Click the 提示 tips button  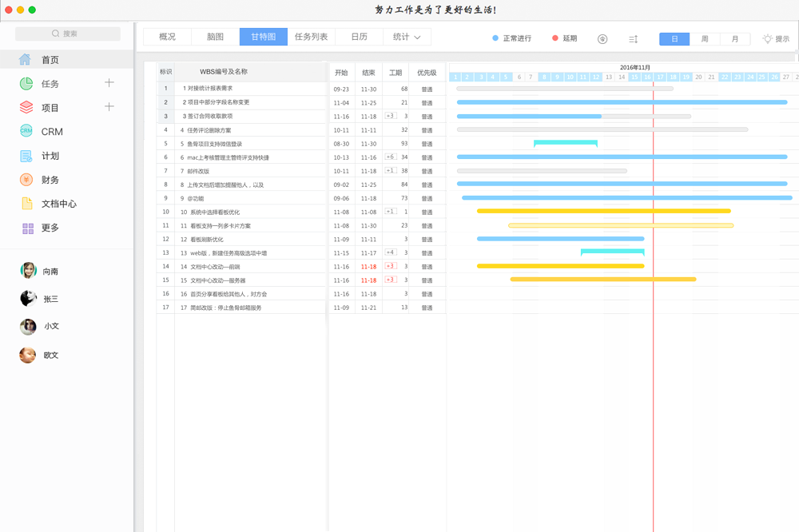point(775,38)
